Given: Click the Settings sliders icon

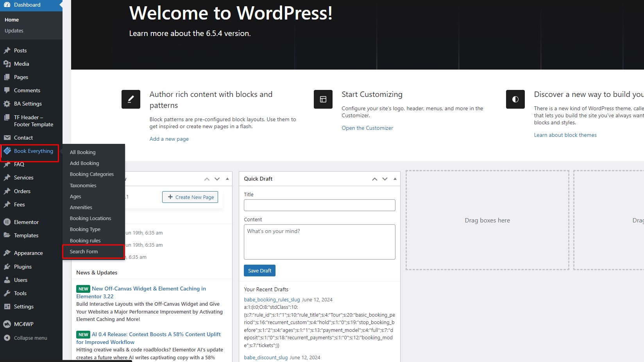Looking at the screenshot, I should (7, 306).
